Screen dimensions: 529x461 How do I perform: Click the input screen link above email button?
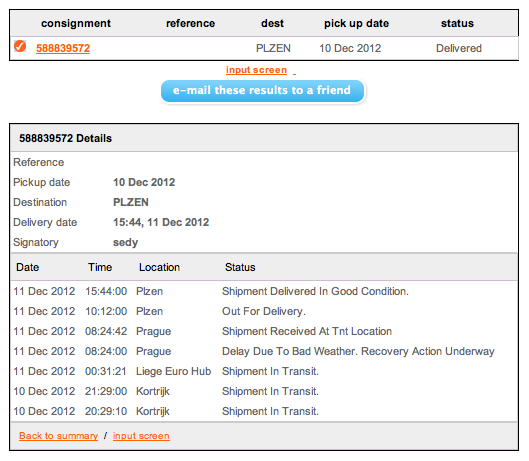[256, 70]
